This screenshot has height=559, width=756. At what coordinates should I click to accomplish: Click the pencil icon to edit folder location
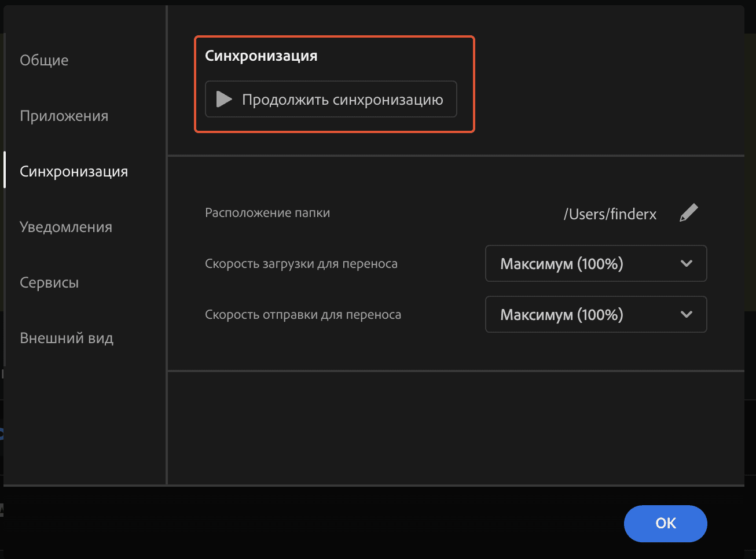688,213
